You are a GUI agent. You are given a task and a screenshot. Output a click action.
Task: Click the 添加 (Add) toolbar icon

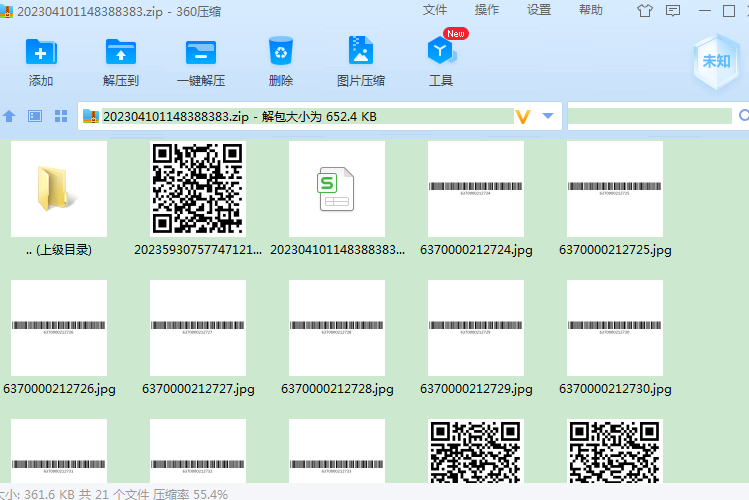click(x=41, y=53)
